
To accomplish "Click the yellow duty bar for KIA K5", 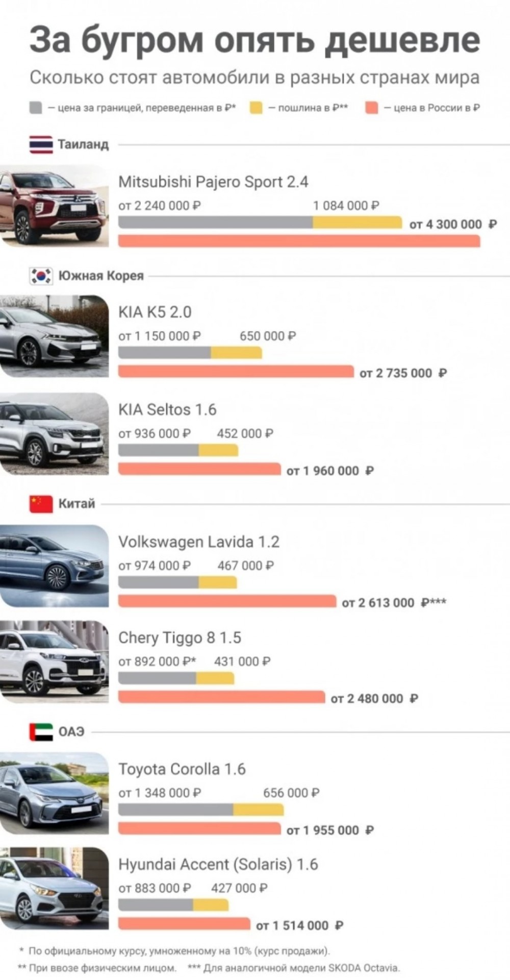I will (236, 353).
